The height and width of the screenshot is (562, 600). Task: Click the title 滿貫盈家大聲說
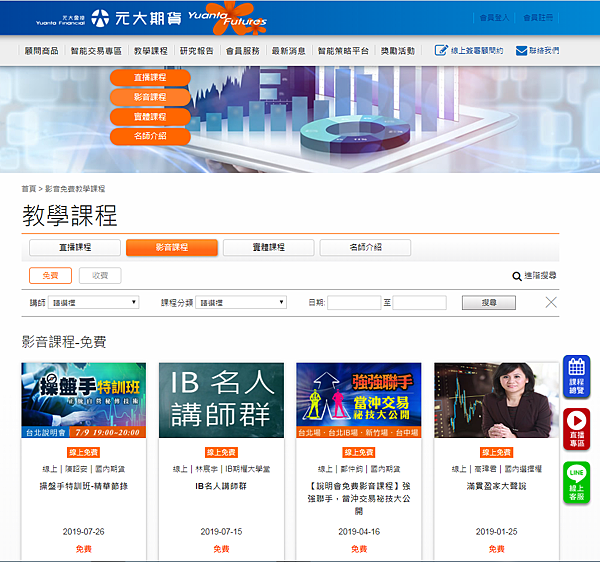(x=496, y=486)
